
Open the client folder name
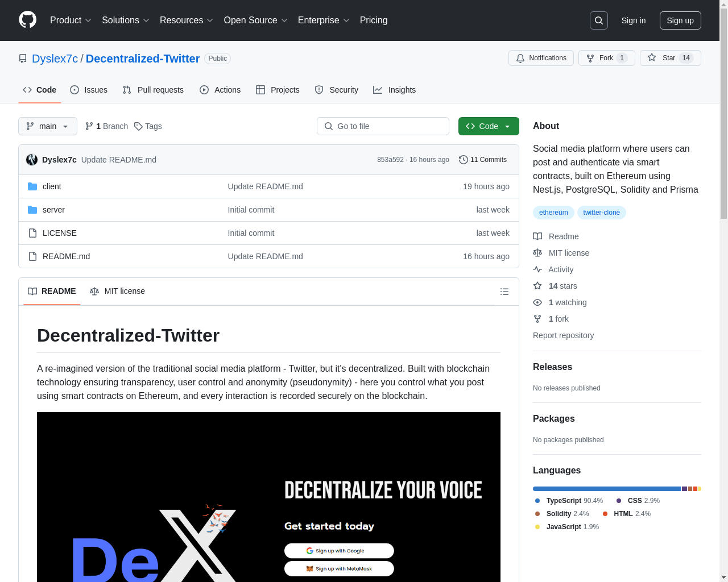point(52,186)
